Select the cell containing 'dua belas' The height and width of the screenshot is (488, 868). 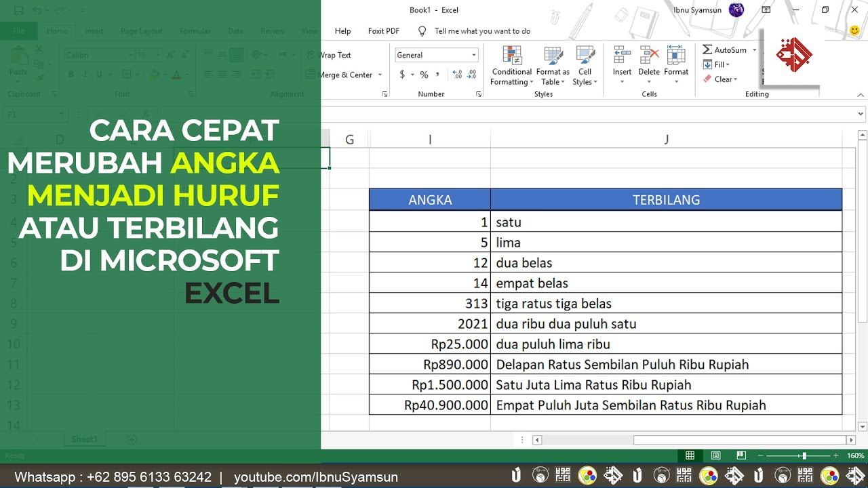coord(667,262)
